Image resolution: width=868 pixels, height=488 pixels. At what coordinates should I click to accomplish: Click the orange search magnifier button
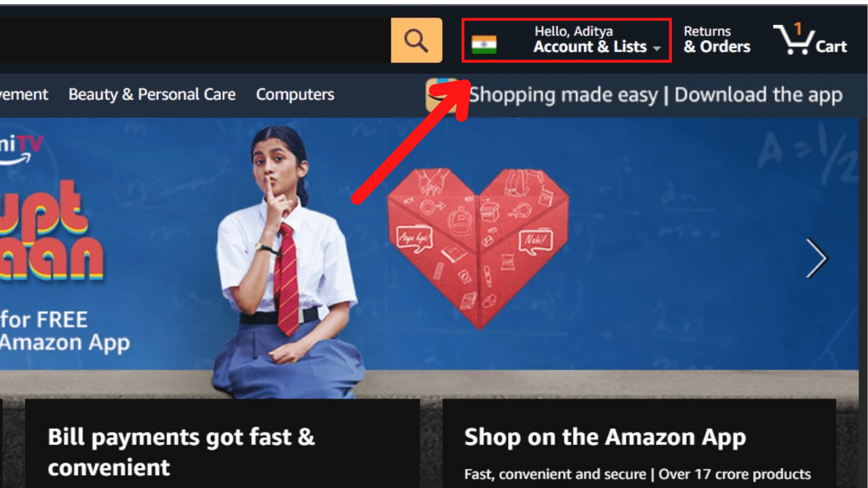416,41
